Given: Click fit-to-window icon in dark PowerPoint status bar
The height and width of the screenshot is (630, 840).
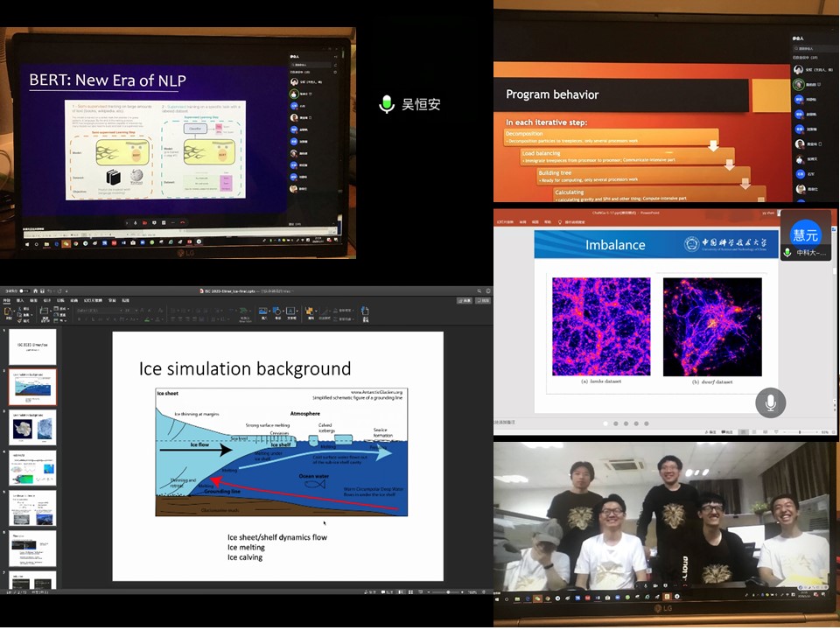Looking at the screenshot, I should click(x=484, y=592).
